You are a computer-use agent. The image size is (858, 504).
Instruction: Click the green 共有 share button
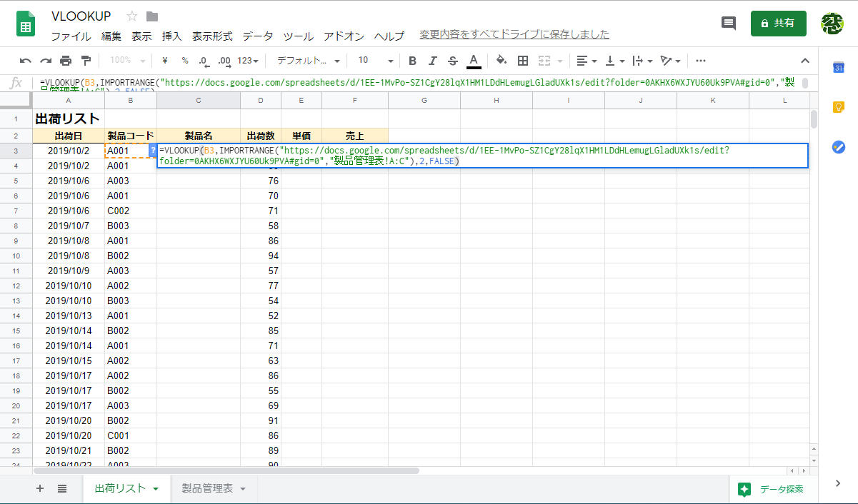point(778,23)
